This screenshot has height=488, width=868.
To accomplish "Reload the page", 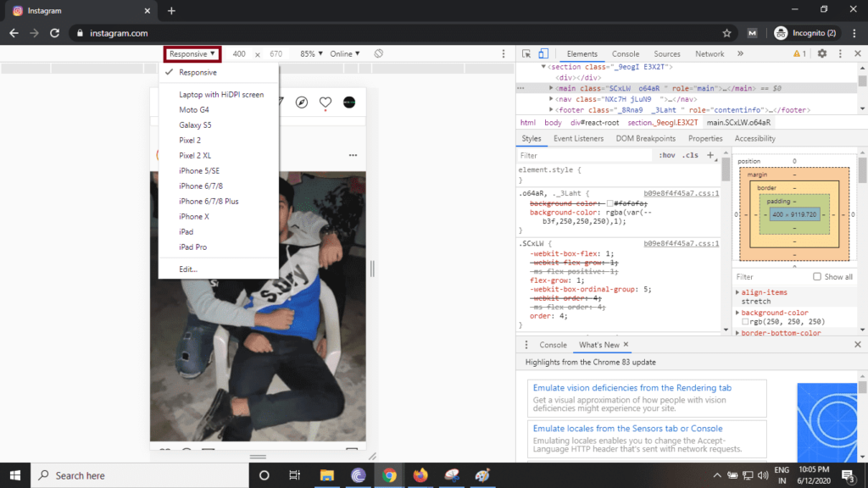I will (x=55, y=33).
